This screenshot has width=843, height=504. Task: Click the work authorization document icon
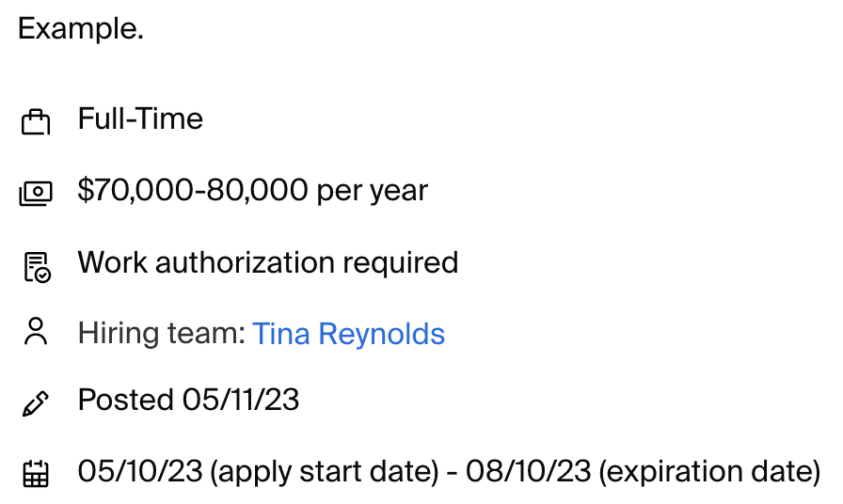[36, 266]
